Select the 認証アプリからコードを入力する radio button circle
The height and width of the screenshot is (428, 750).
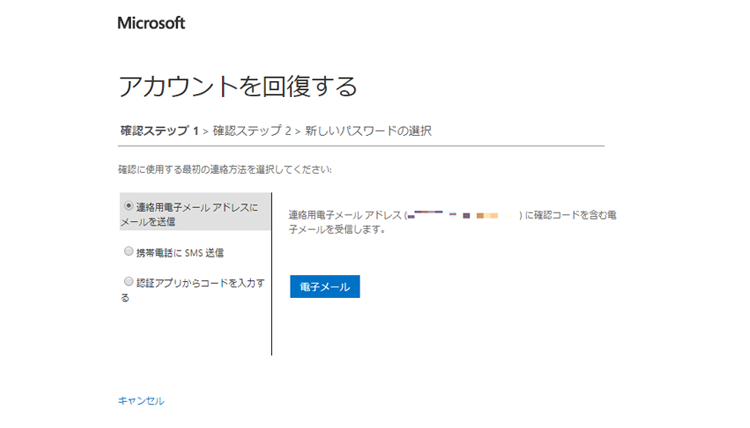tap(128, 282)
